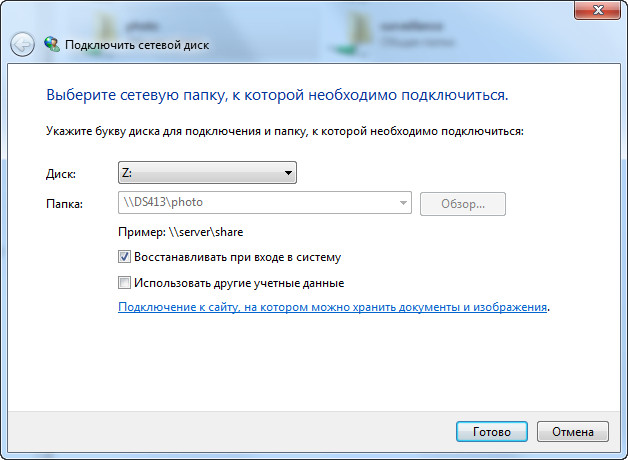
Task: Click the network drive icon in title bar
Action: pyautogui.click(x=52, y=44)
